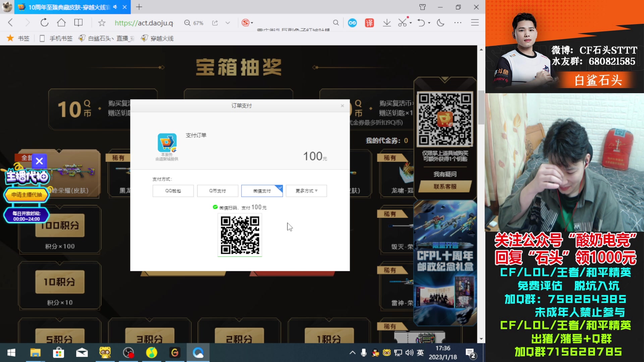This screenshot has height=362, width=644.
Task: Click the scissors screenshot tool
Action: pos(402,23)
